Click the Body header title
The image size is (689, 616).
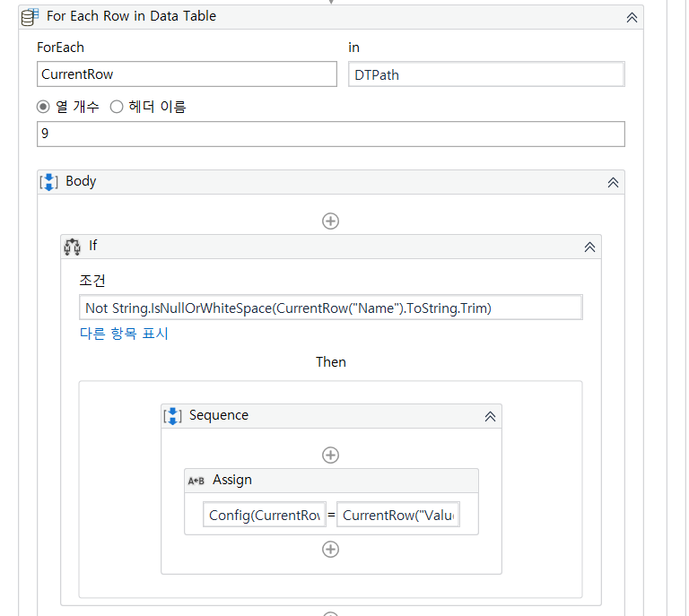tap(81, 181)
